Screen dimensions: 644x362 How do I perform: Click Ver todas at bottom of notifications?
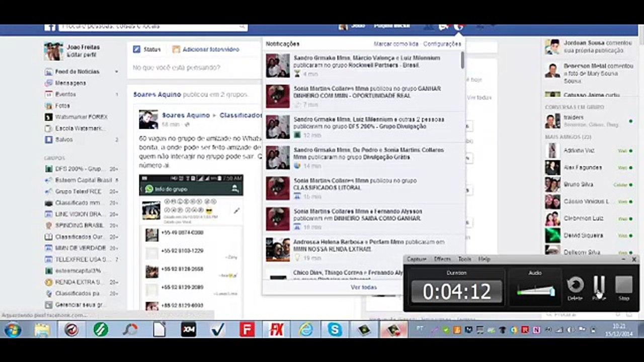click(364, 287)
